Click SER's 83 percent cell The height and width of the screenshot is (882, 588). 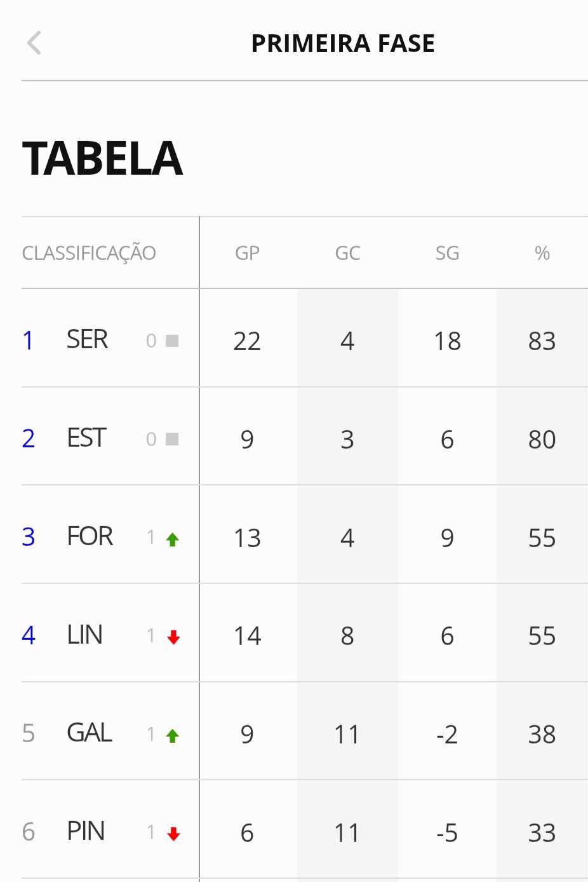coord(542,341)
